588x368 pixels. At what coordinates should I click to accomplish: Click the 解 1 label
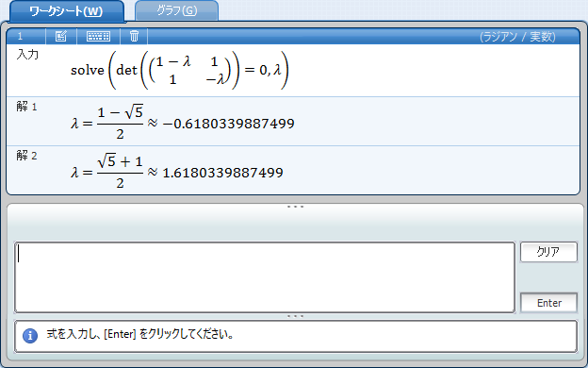pos(26,107)
